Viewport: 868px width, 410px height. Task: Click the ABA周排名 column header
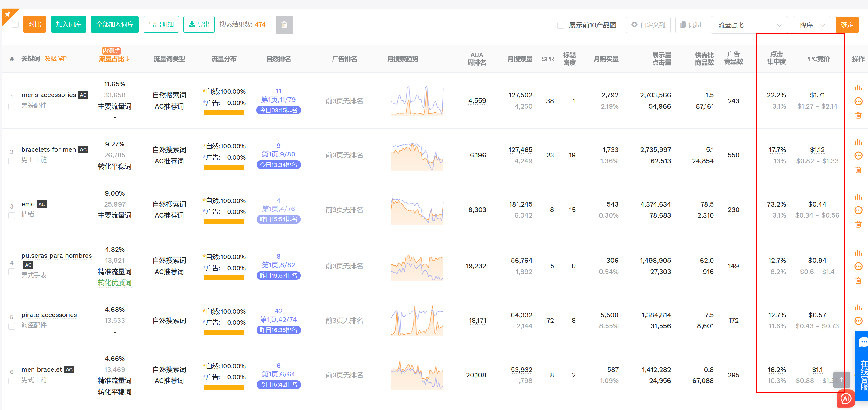click(476, 59)
